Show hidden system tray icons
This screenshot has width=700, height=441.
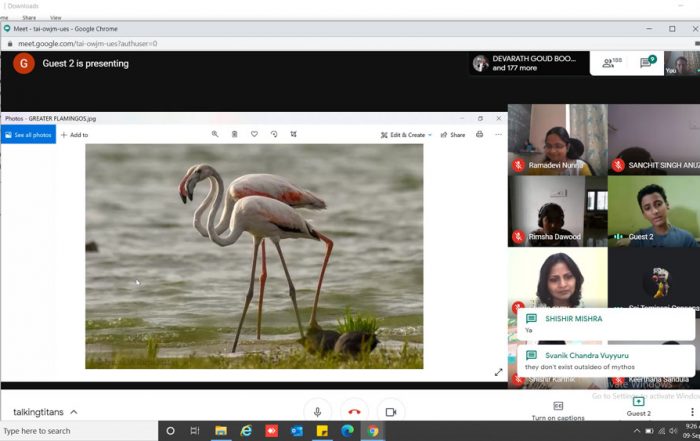click(636, 431)
